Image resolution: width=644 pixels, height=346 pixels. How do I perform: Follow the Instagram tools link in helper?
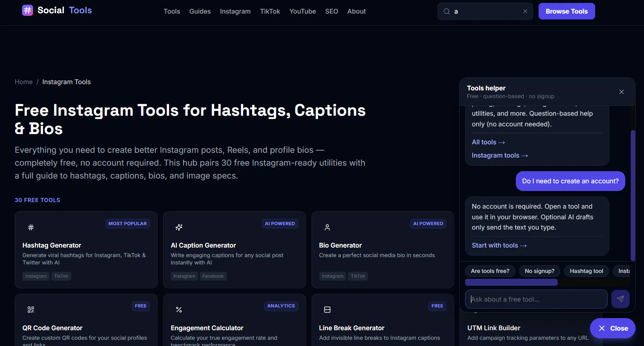[500, 155]
